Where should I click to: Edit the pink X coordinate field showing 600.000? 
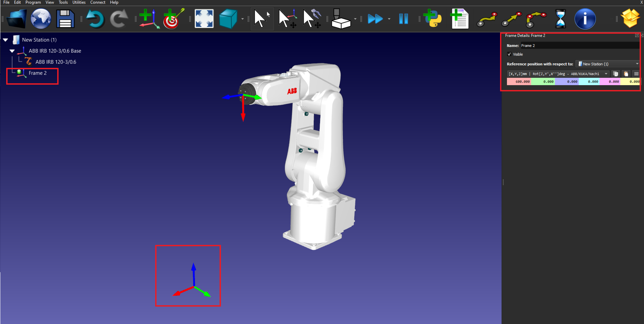click(519, 81)
